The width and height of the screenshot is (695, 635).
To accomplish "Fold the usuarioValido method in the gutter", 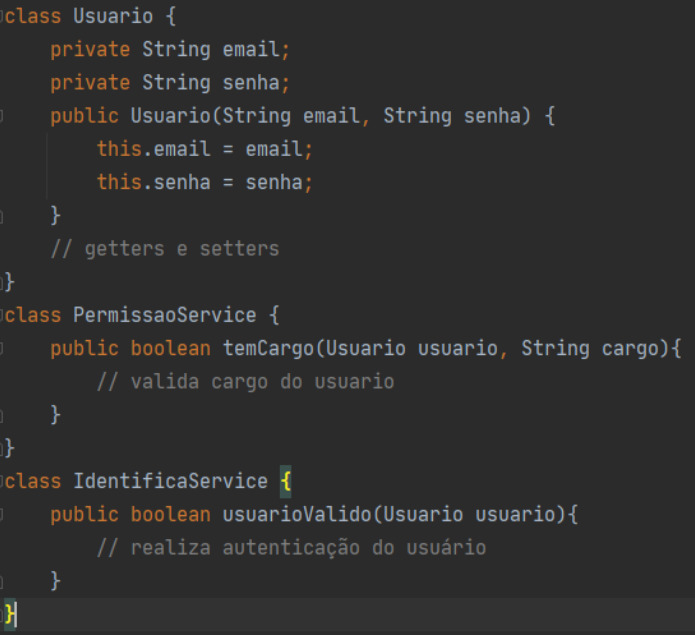I will click(x=3, y=515).
